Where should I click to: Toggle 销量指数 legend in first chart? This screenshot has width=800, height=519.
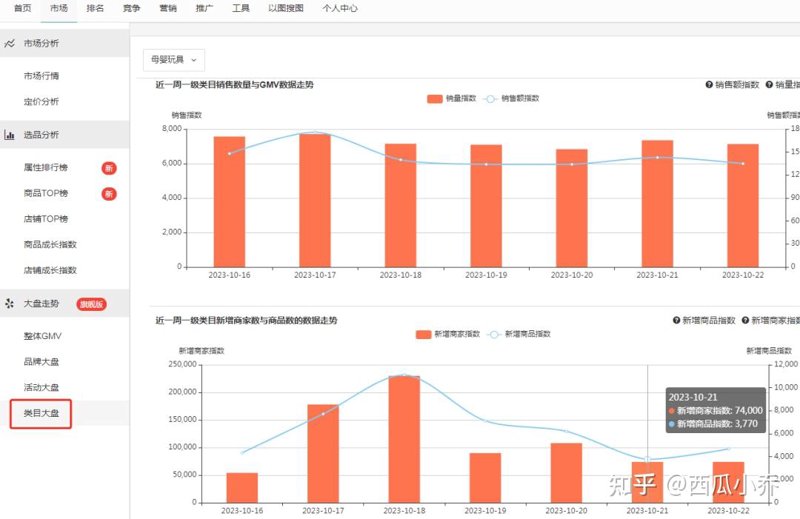(452, 98)
